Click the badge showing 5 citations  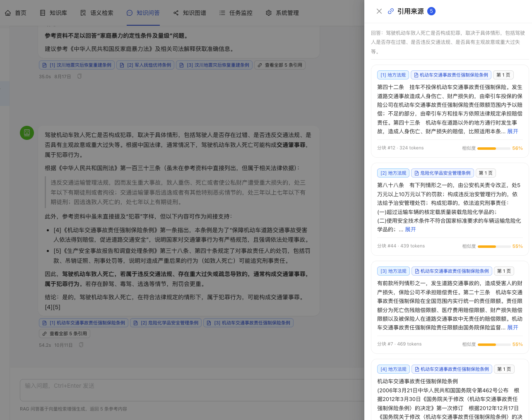coord(431,11)
